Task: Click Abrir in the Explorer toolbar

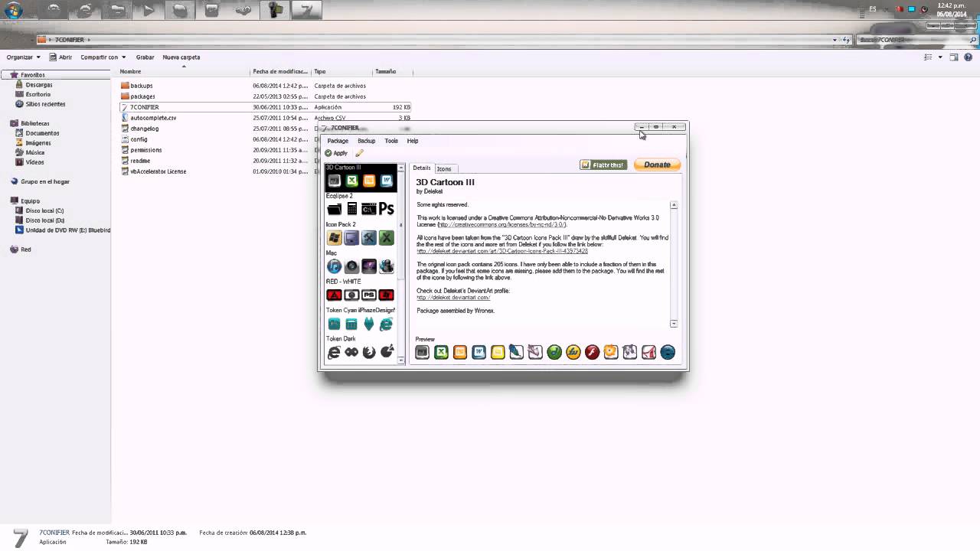Action: [60, 57]
